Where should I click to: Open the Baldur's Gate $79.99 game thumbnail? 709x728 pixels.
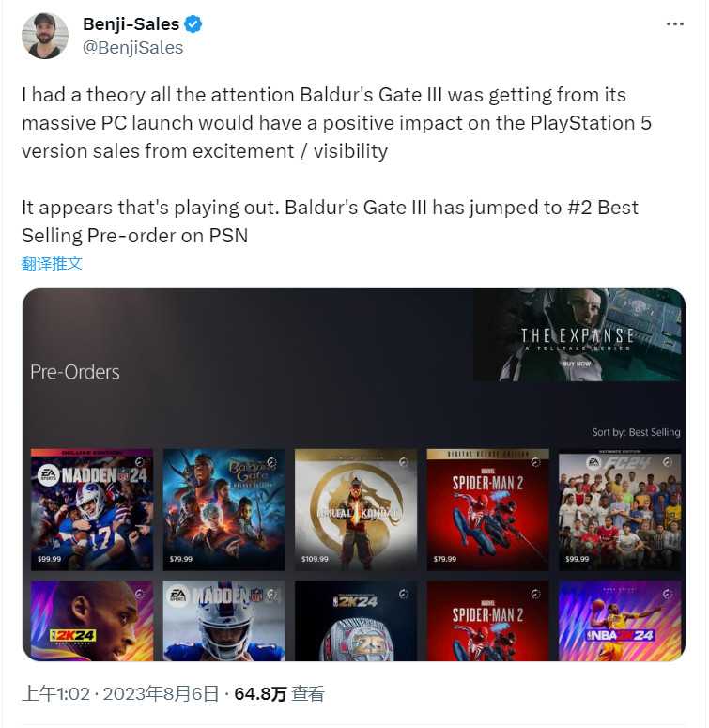(224, 509)
